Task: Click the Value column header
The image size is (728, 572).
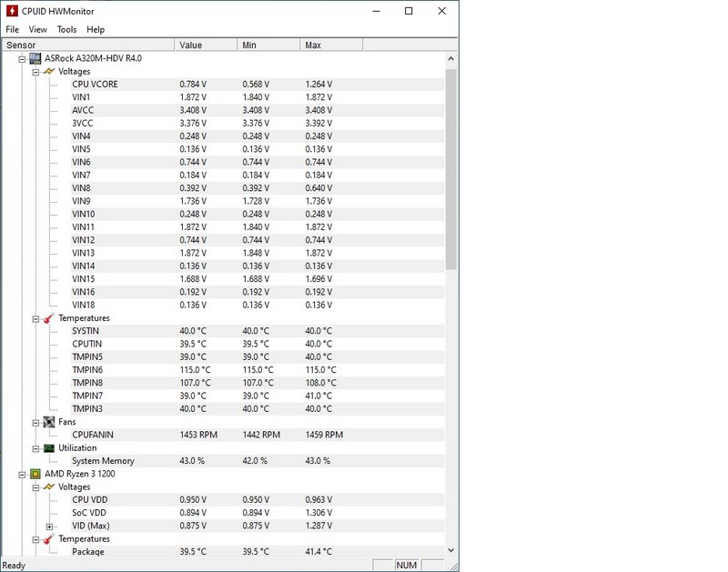Action: coord(206,45)
